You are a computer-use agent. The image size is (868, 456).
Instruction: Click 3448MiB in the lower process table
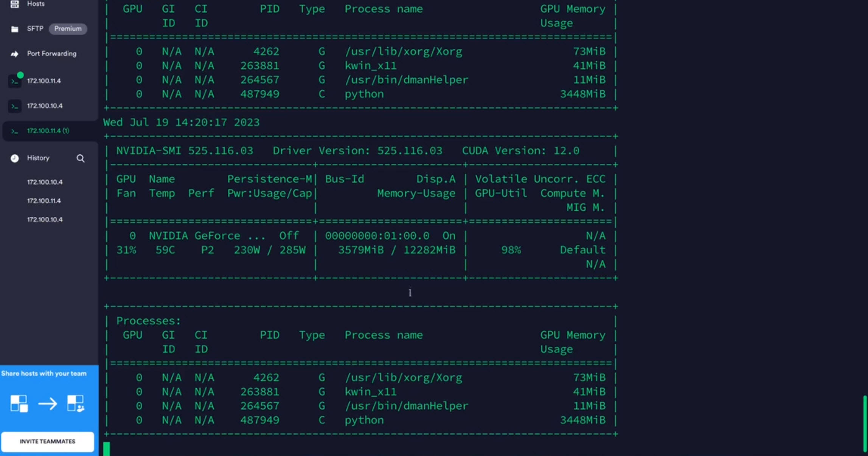click(583, 420)
